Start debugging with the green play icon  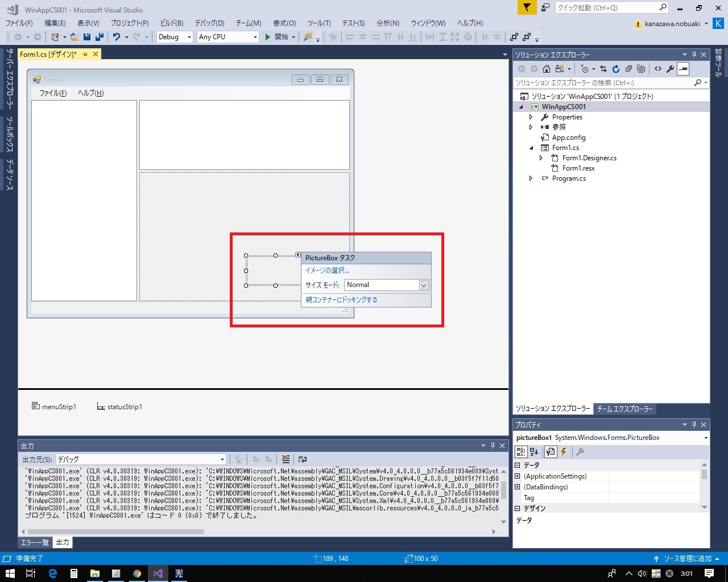click(268, 37)
